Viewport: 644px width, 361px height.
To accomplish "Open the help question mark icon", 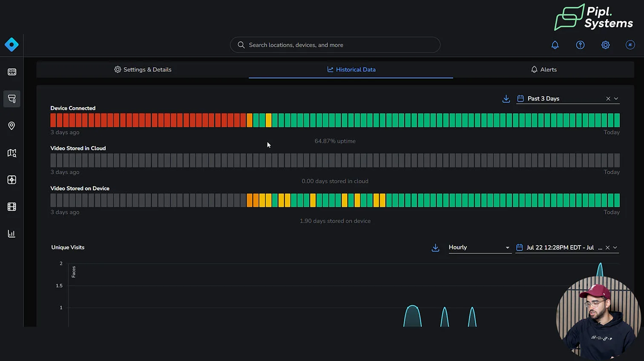I will [580, 45].
